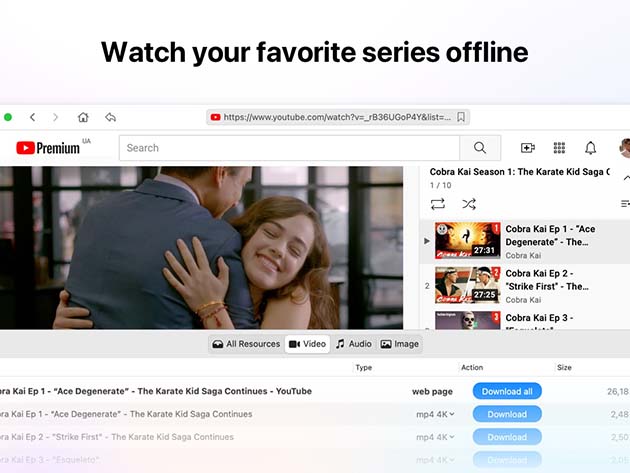The image size is (630, 473).
Task: Select Ep 1 Ace Degenerate download row
Action: click(x=315, y=414)
